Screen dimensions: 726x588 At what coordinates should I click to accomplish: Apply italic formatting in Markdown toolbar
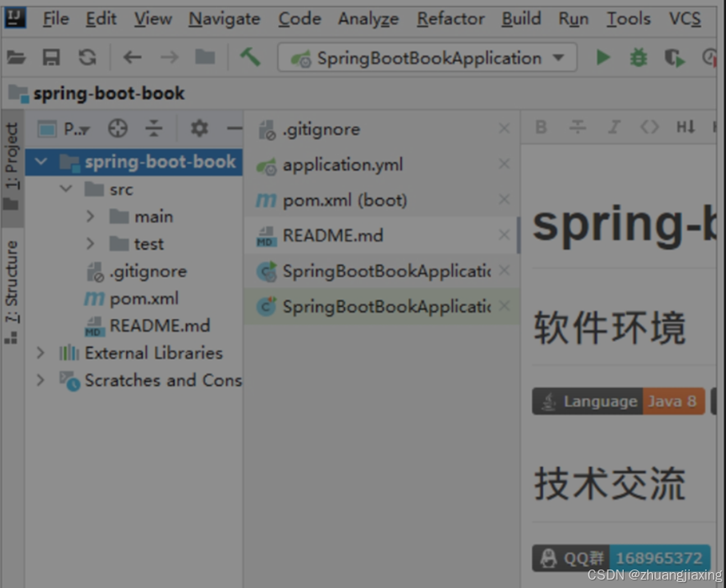614,127
